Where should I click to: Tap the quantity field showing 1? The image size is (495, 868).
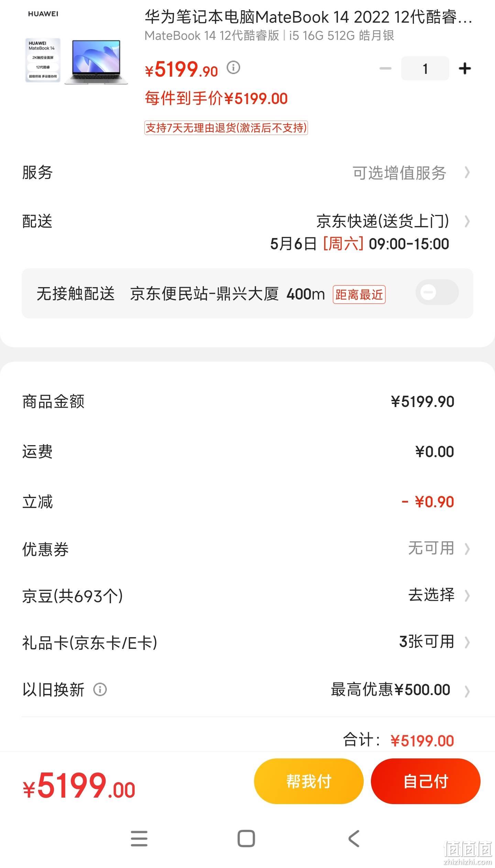tap(425, 68)
